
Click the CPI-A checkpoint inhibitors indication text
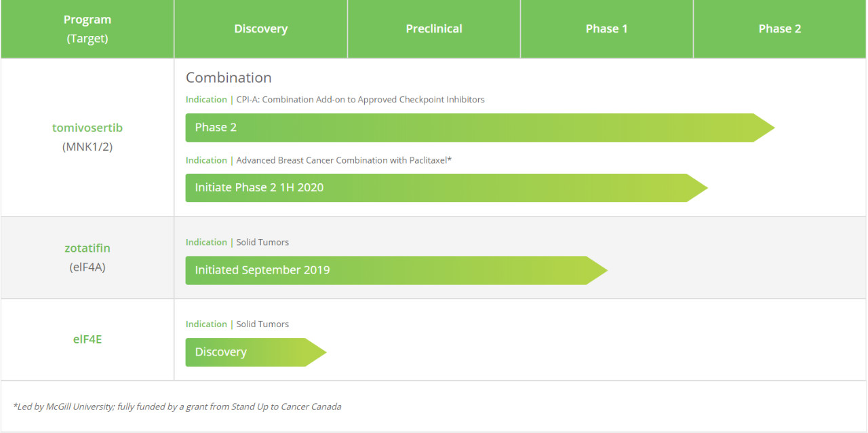(x=360, y=99)
